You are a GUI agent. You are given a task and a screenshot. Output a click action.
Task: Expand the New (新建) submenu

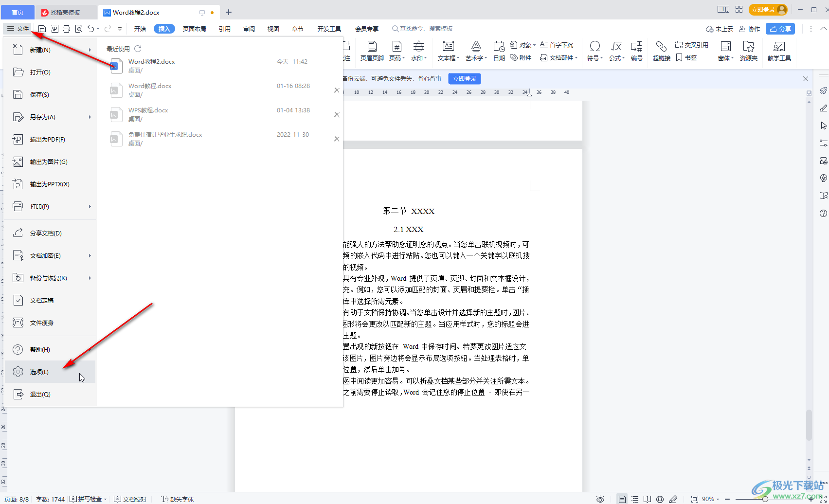[x=90, y=50]
